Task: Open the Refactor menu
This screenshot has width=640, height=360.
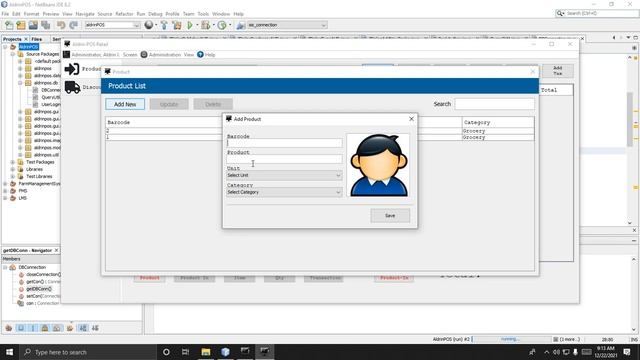Action: point(124,14)
